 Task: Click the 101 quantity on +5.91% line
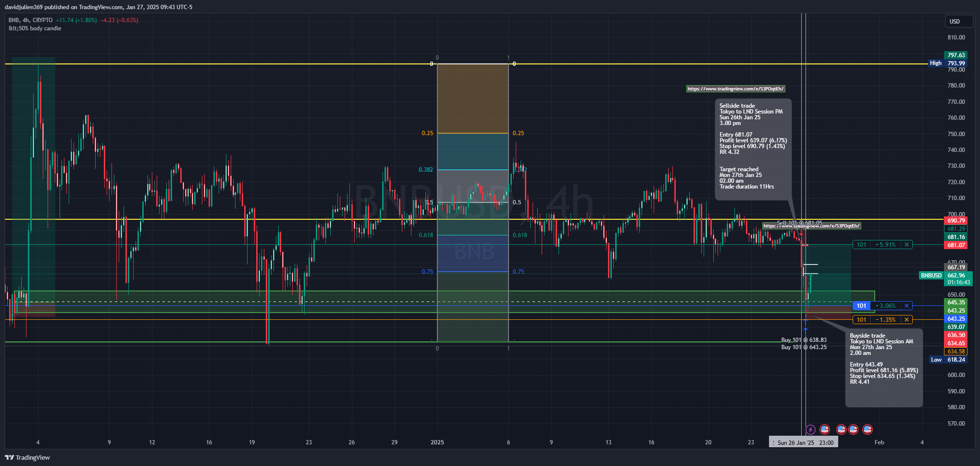(862, 245)
